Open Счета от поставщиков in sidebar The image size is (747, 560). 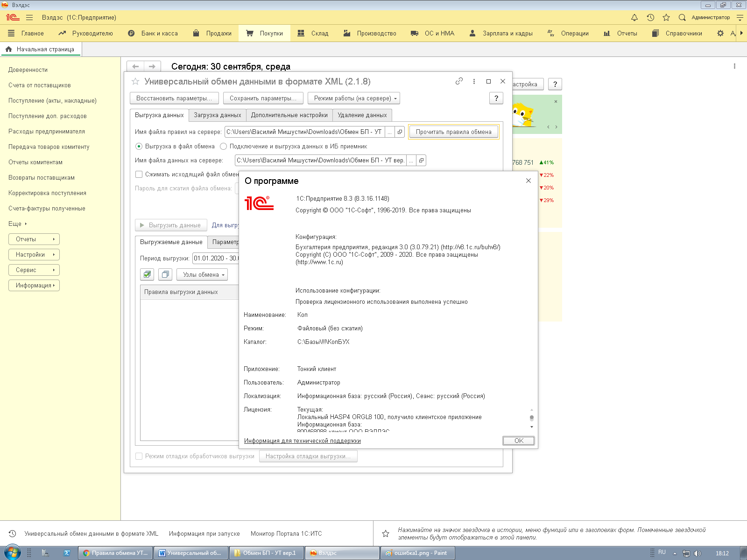point(40,85)
